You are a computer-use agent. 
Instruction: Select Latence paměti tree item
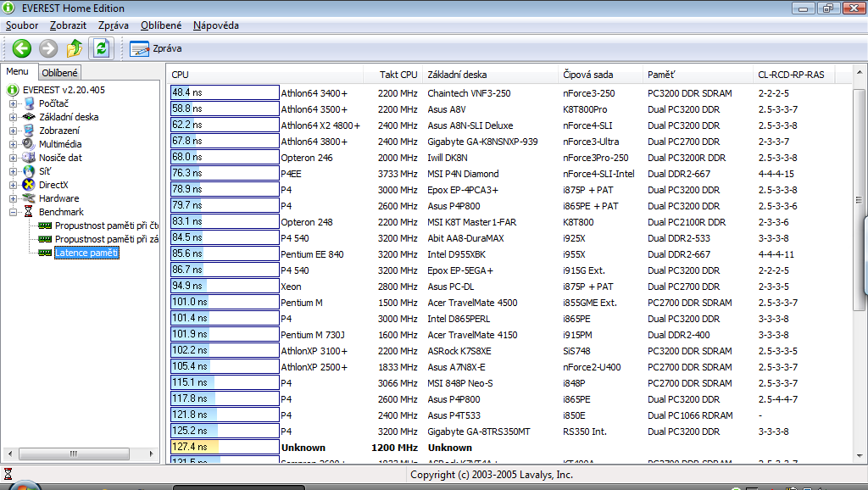[x=86, y=253]
